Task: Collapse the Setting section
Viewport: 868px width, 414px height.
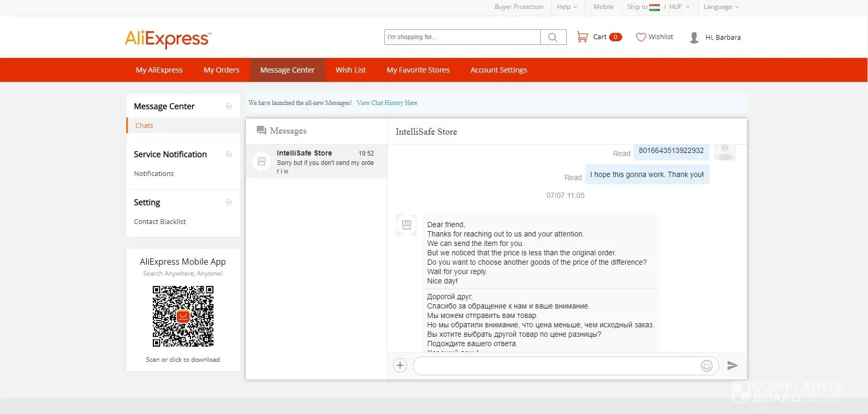Action: pos(229,203)
